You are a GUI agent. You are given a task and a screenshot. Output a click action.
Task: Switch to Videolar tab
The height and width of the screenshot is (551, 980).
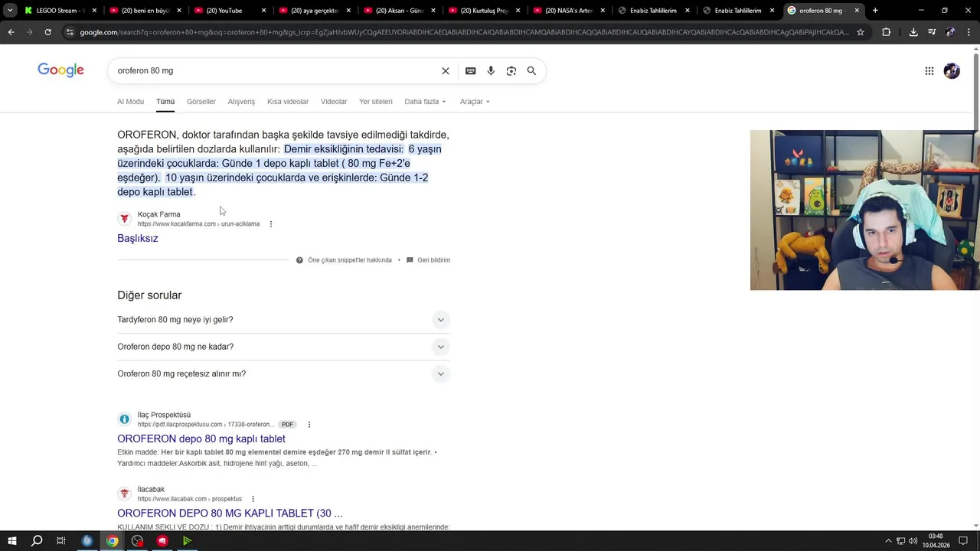pos(334,102)
